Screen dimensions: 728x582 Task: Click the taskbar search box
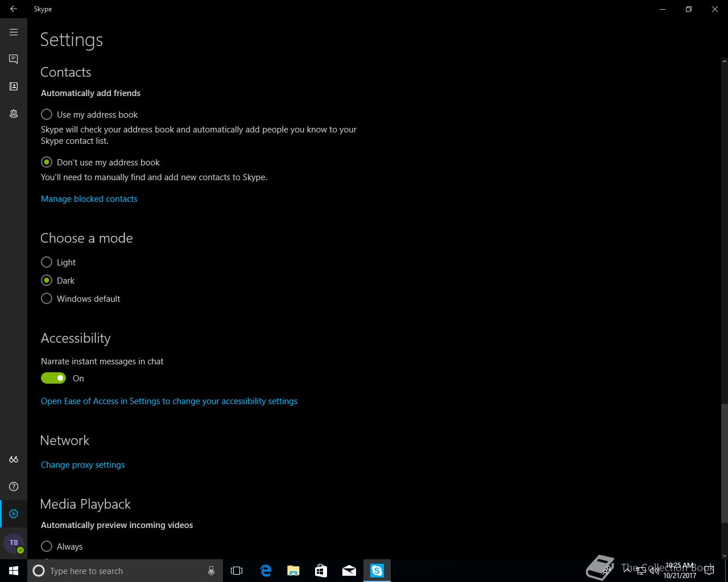click(x=125, y=571)
